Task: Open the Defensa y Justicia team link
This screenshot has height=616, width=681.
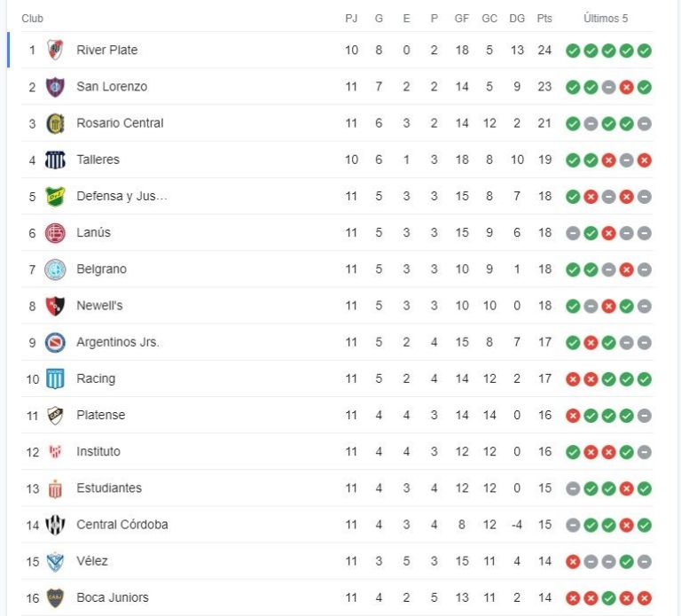Action: pyautogui.click(x=121, y=196)
